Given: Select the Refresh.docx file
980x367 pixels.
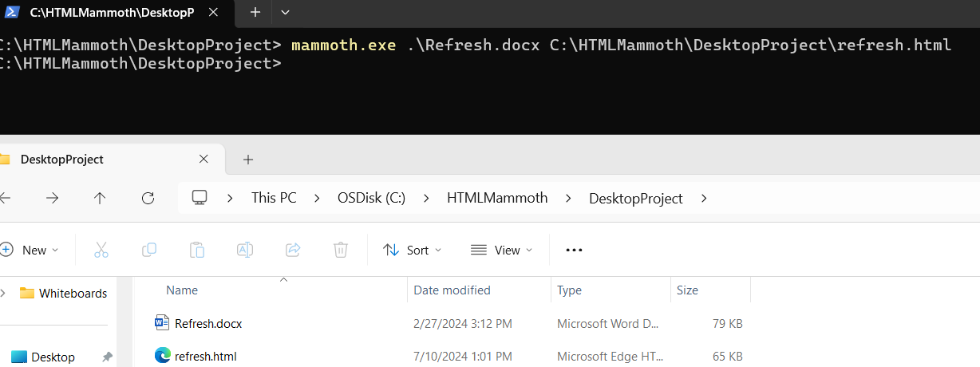Looking at the screenshot, I should [207, 323].
